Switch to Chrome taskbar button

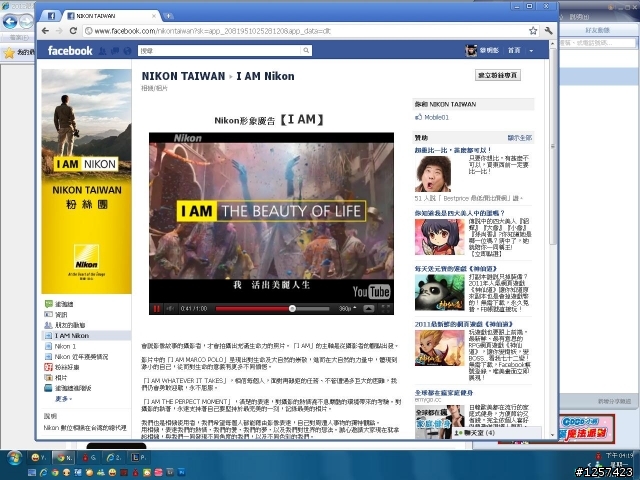tap(64, 458)
